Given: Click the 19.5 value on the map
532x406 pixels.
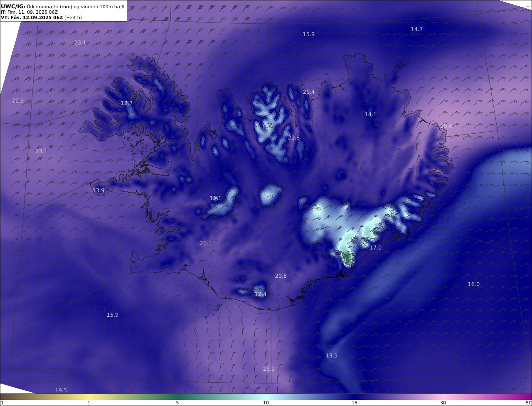Looking at the screenshot, I should point(61,391).
